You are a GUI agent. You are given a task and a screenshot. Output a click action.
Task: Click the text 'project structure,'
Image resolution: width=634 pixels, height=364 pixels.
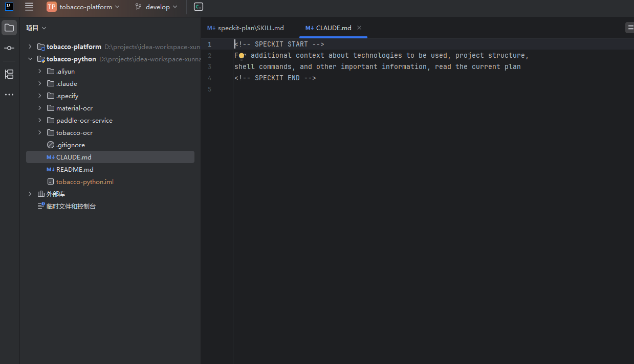pos(492,56)
